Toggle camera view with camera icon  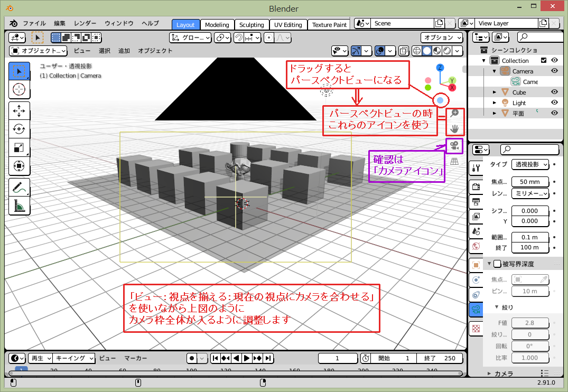coord(454,146)
